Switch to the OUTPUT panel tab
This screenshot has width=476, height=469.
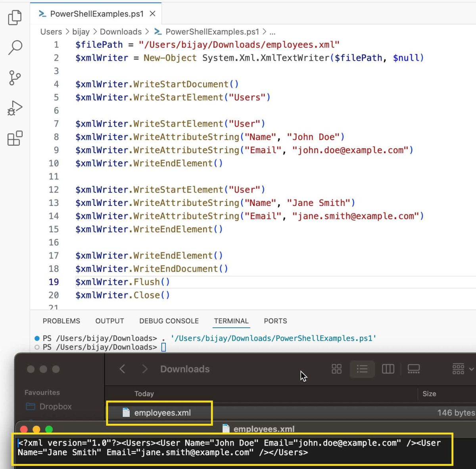click(x=109, y=321)
